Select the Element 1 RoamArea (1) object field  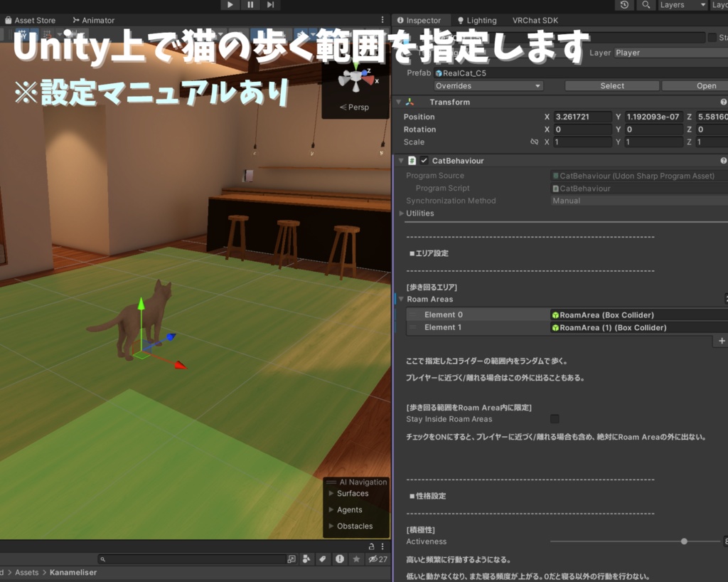tap(639, 327)
